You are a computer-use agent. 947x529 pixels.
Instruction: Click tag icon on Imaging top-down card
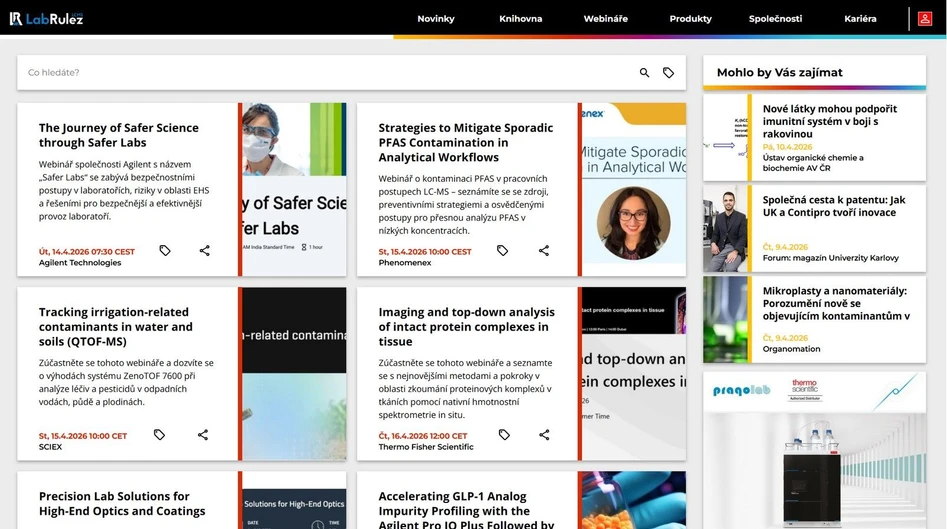coord(504,434)
